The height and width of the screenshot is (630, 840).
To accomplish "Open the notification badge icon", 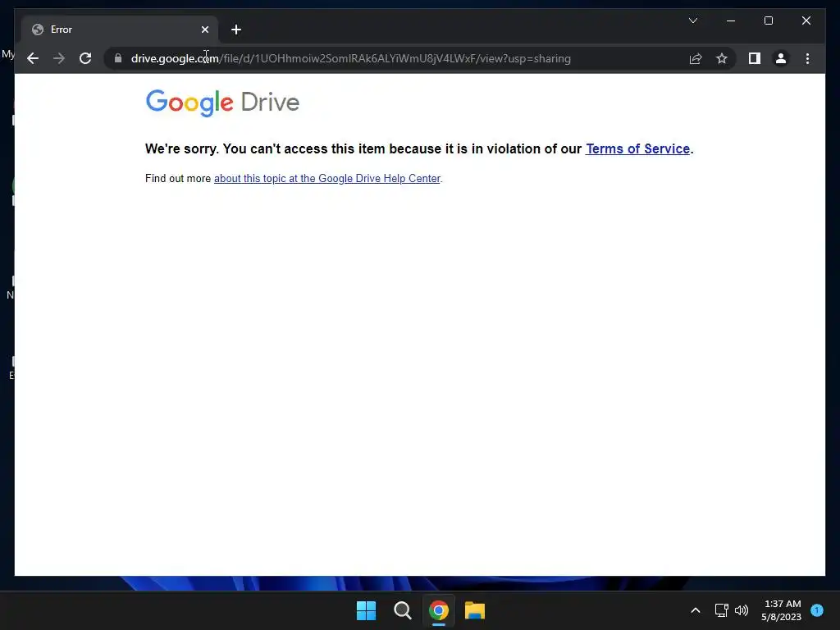I will click(817, 610).
